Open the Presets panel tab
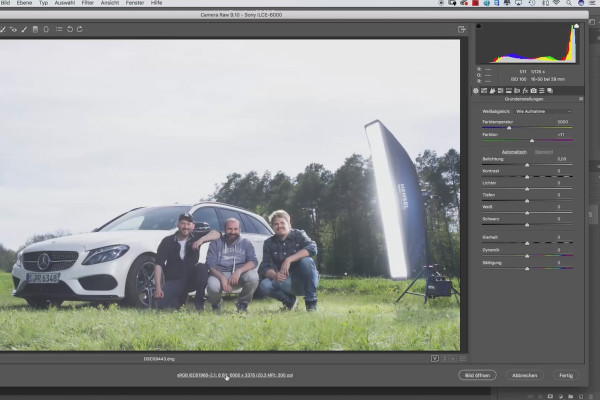 (541, 91)
